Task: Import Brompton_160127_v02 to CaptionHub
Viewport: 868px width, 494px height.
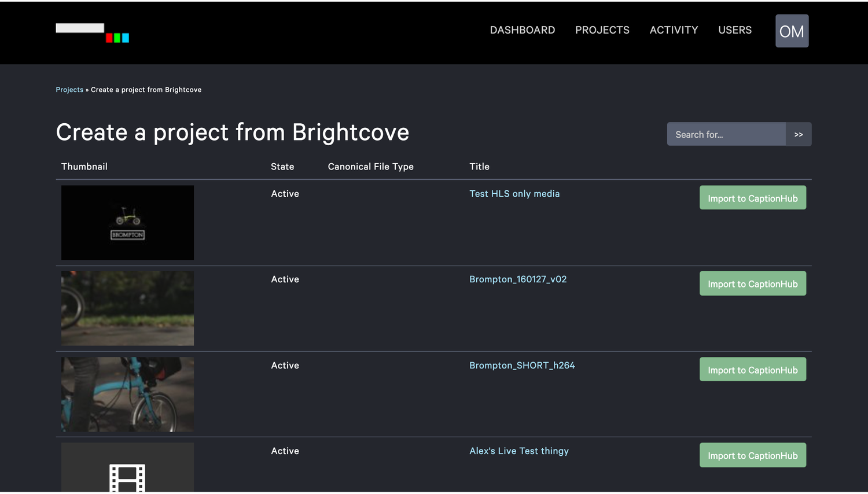Action: coord(752,283)
